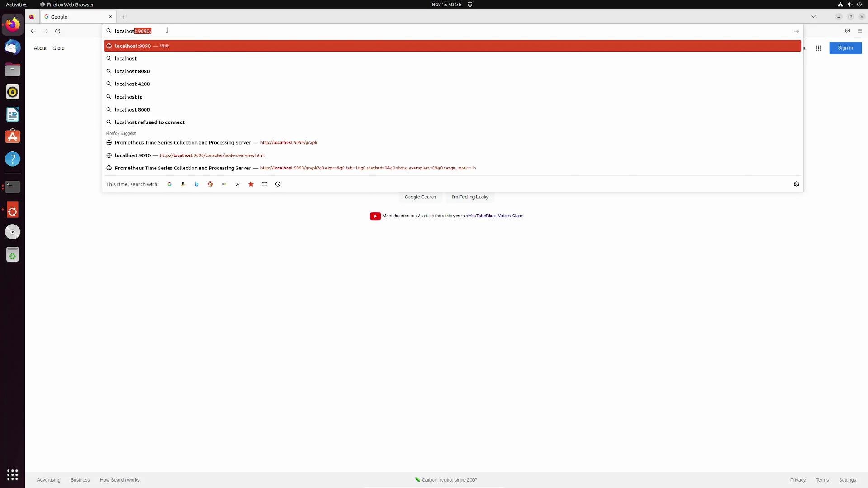868x488 pixels.
Task: Open the disc drive icon in dock
Action: (x=13, y=232)
